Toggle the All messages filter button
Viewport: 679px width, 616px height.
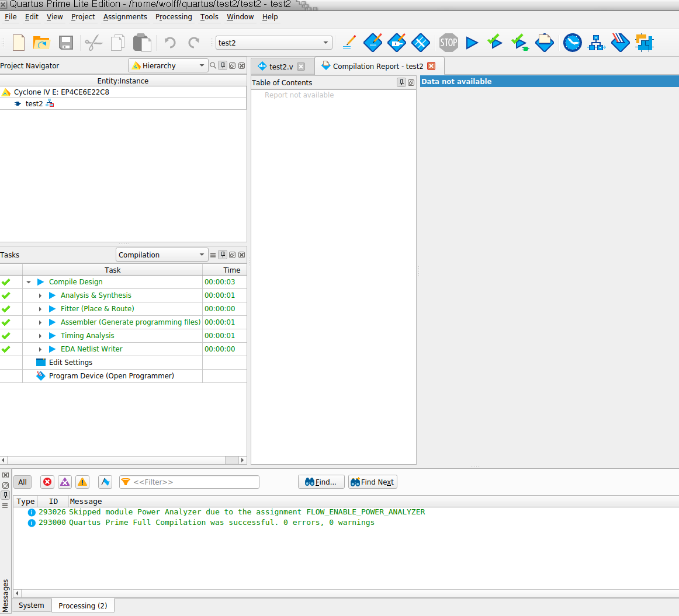point(23,482)
